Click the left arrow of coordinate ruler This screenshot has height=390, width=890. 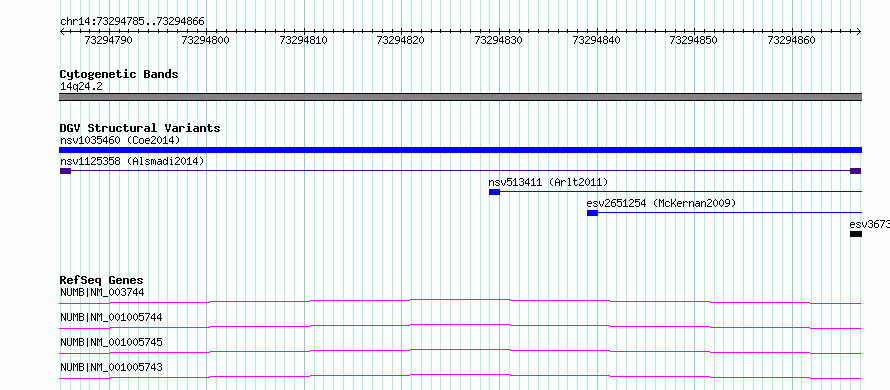[63, 32]
